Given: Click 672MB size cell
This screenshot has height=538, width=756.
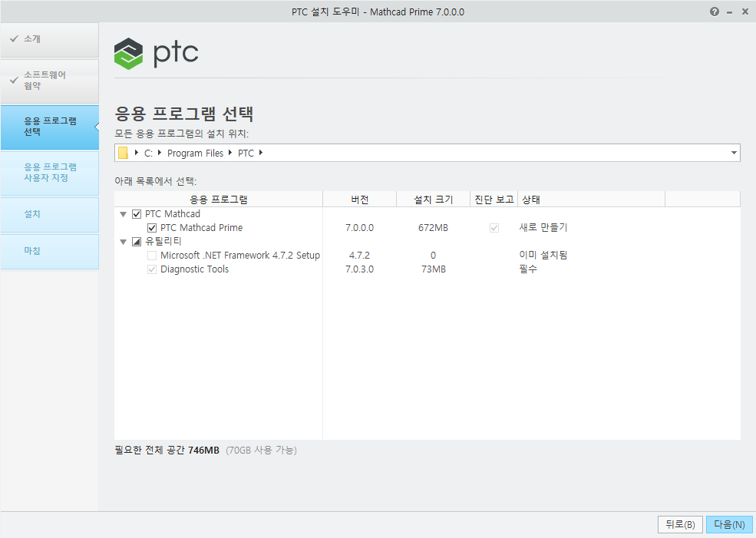Looking at the screenshot, I should [434, 228].
